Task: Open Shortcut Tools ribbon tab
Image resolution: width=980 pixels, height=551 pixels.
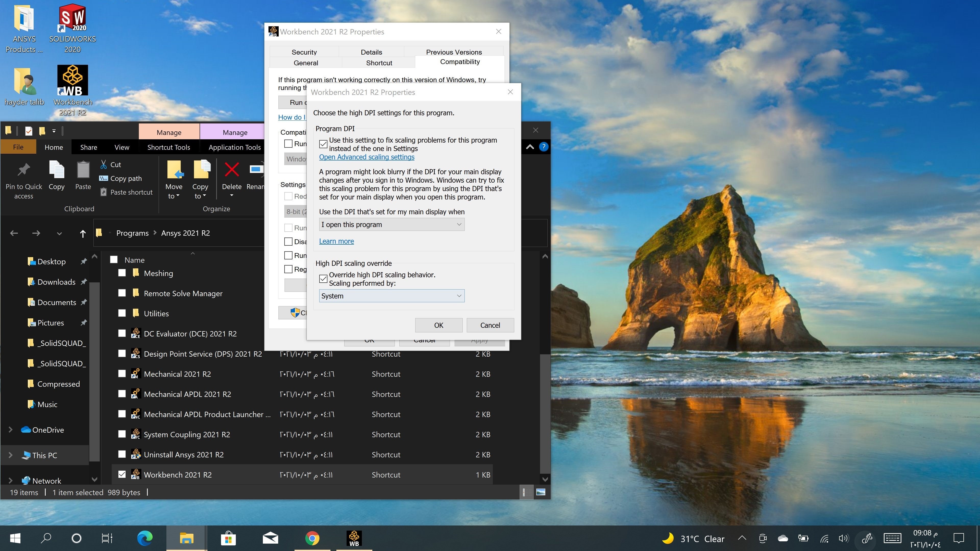Action: 168,147
